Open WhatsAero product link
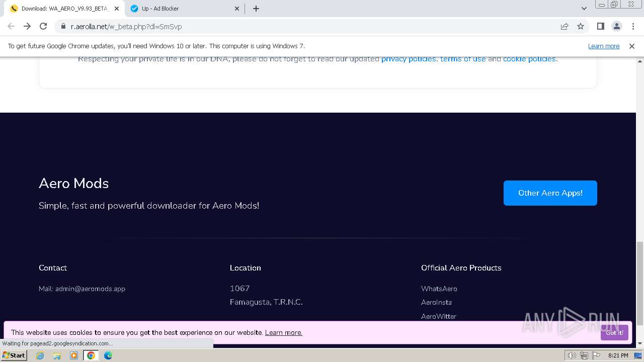Image resolution: width=644 pixels, height=362 pixels. [439, 289]
